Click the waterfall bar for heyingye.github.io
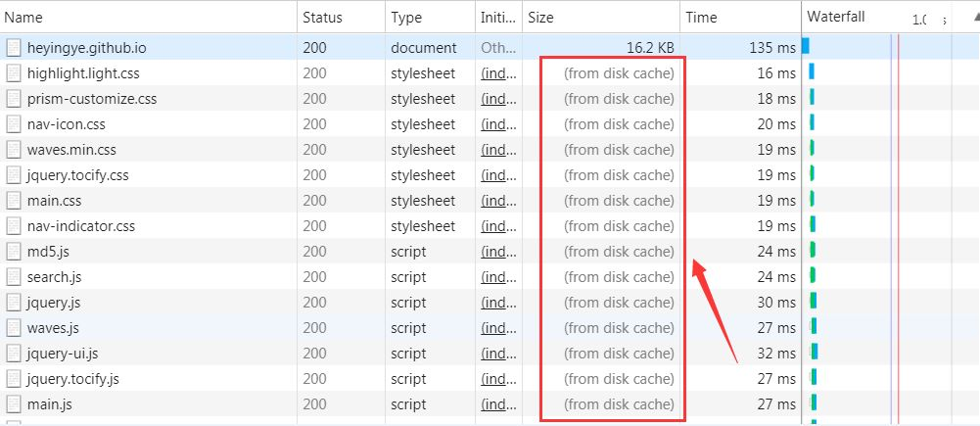The image size is (980, 426). (x=806, y=46)
